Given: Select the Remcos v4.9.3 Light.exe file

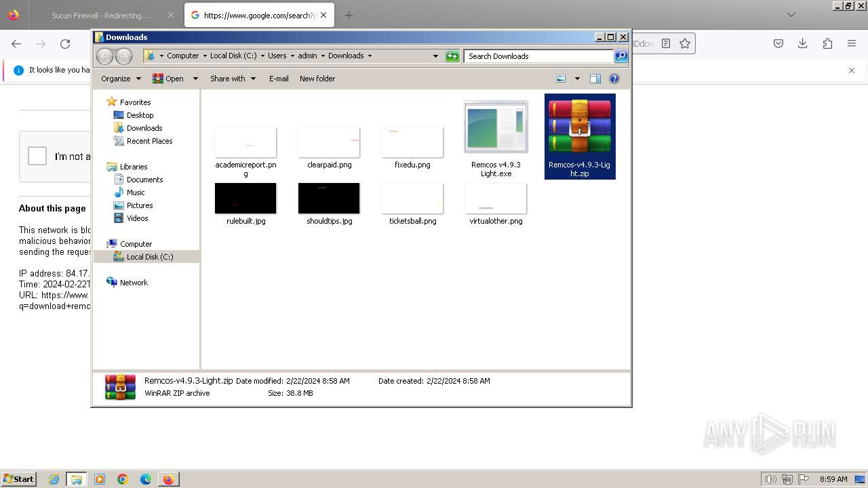Looking at the screenshot, I should [496, 138].
